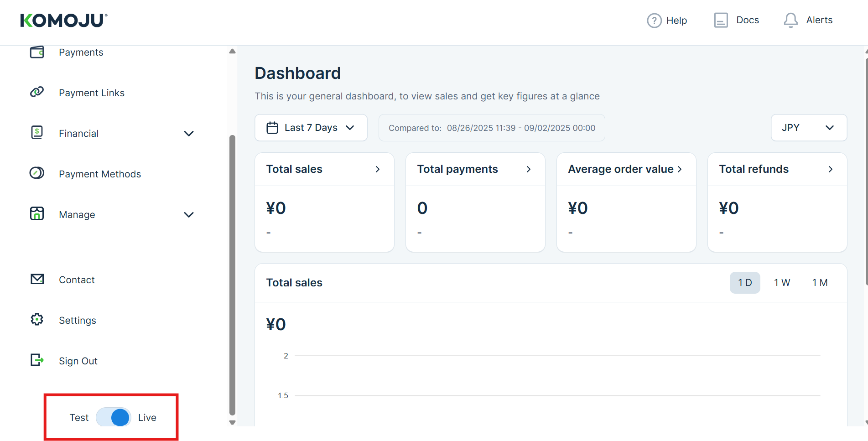Select the 1 D chart range
Image resolution: width=868 pixels, height=441 pixels.
pyautogui.click(x=744, y=283)
